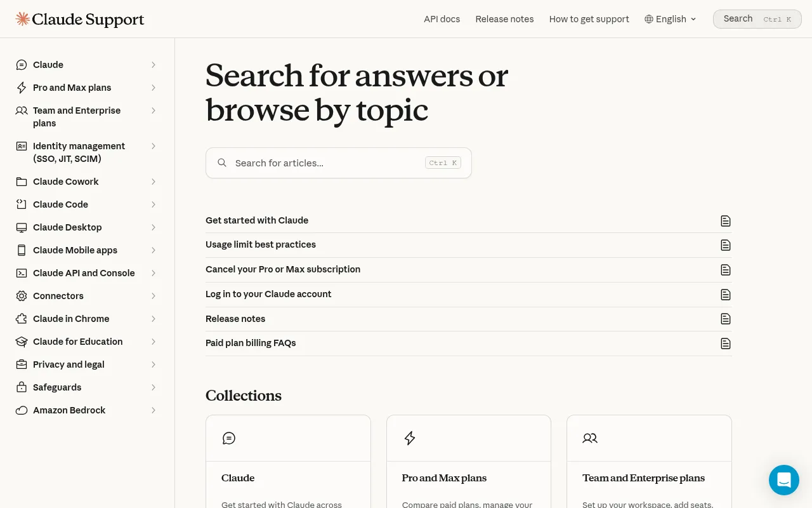This screenshot has width=812, height=508.
Task: Click the cloud icon beside Amazon Bedrock
Action: (x=22, y=410)
